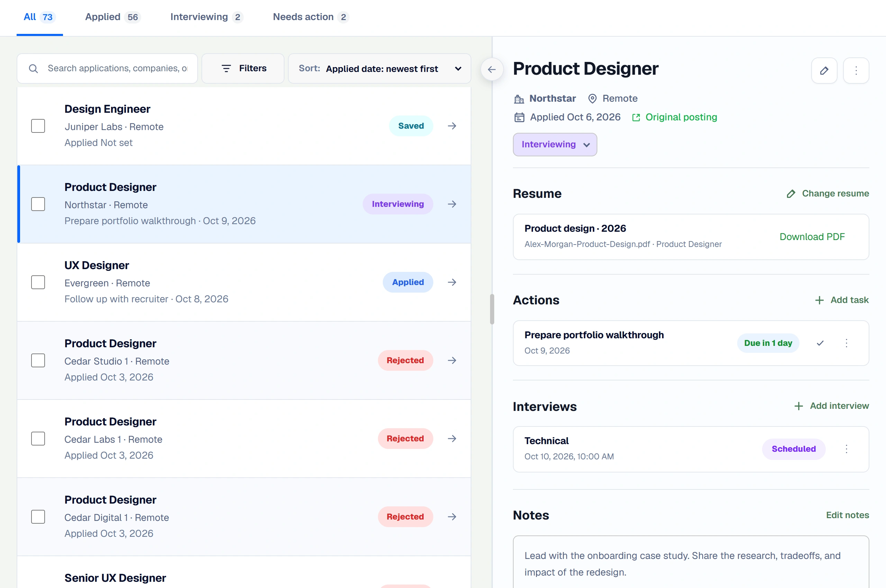
Task: Click the Scheduled status badge
Action: click(793, 449)
